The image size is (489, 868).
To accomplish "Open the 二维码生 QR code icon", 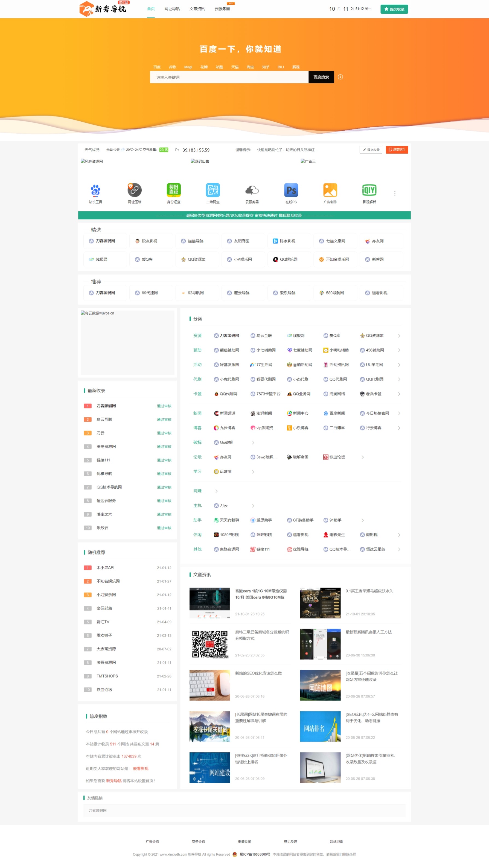I will click(x=213, y=190).
